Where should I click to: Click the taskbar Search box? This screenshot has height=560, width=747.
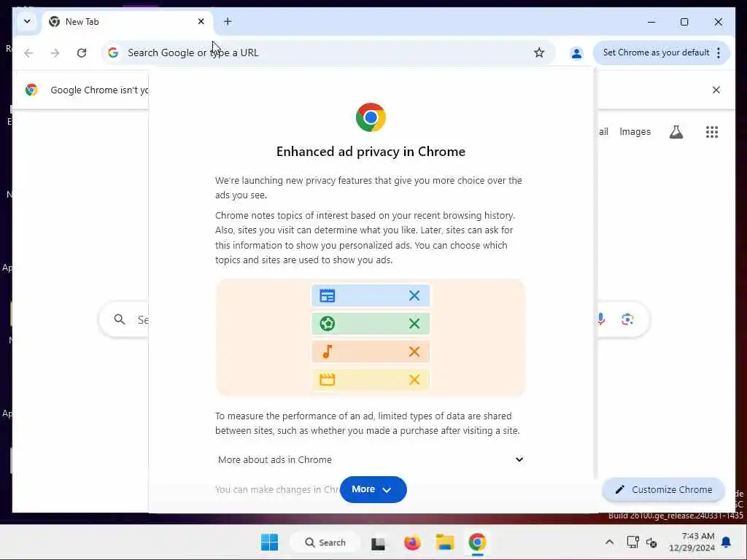[x=325, y=542]
